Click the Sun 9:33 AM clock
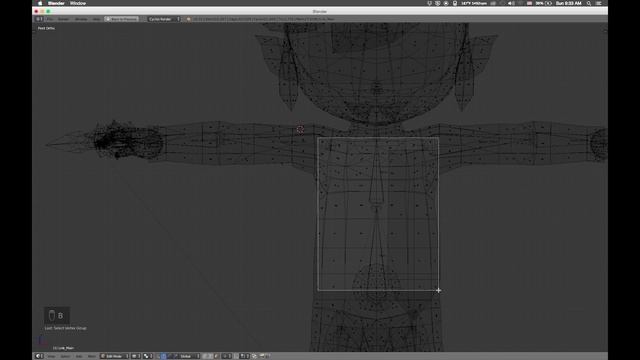 coord(569,3)
